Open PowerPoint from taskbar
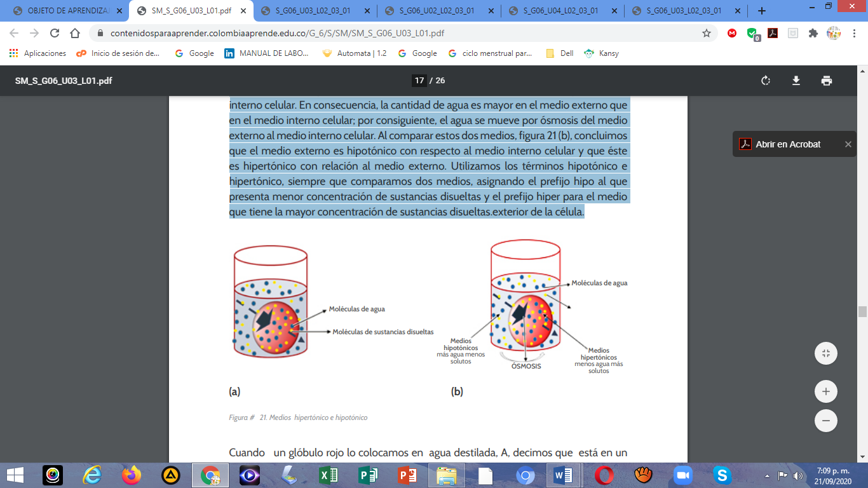 pos(407,475)
